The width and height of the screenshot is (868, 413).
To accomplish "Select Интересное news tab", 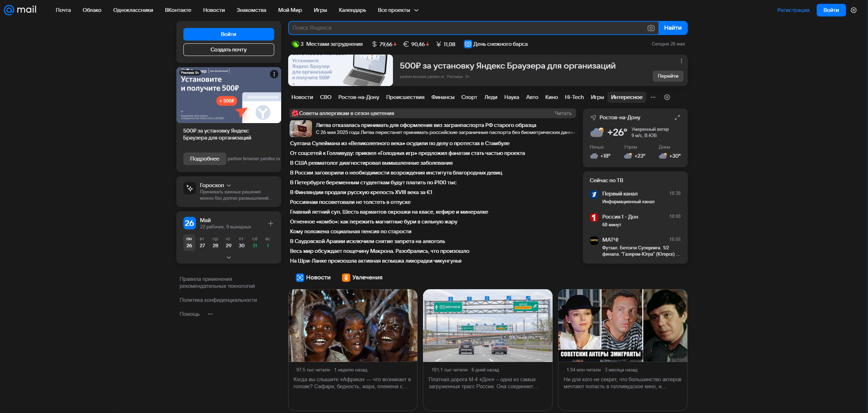I will point(627,97).
